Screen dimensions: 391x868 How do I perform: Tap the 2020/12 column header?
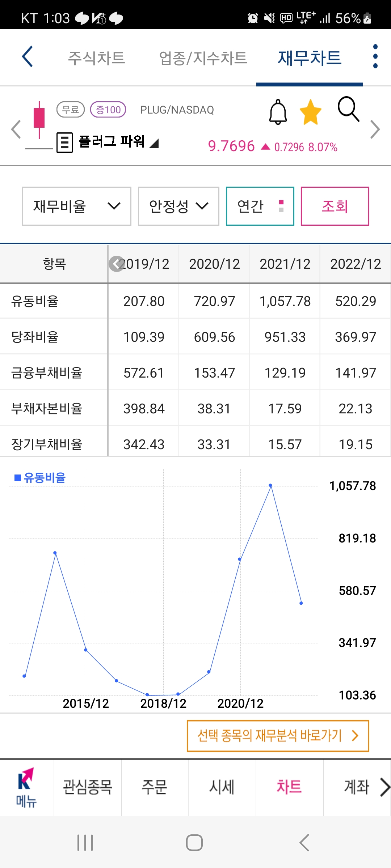tap(214, 264)
